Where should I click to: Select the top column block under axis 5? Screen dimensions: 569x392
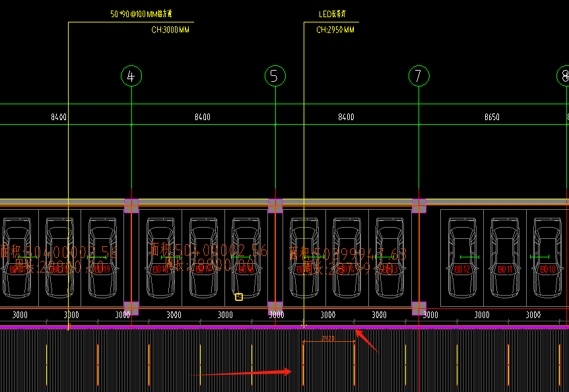pos(275,206)
